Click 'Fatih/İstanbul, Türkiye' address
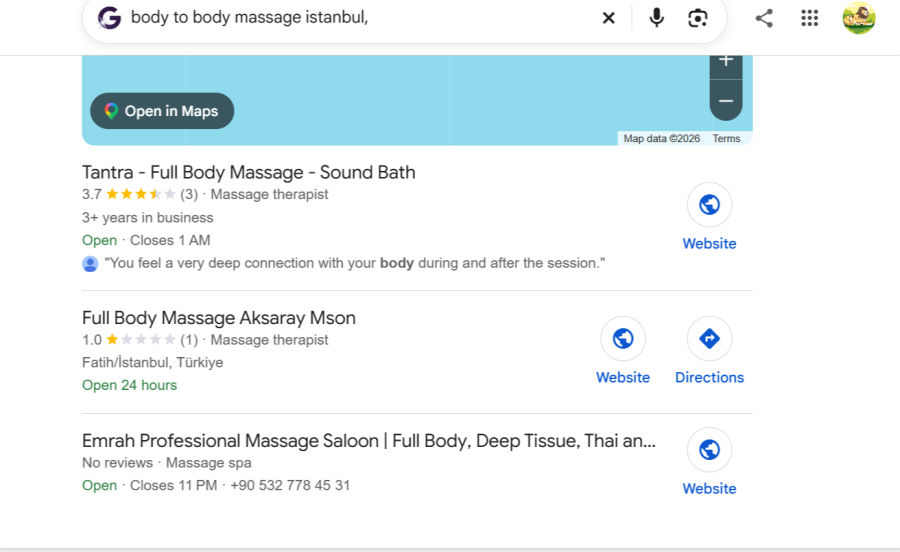The height and width of the screenshot is (552, 900). pyautogui.click(x=153, y=363)
